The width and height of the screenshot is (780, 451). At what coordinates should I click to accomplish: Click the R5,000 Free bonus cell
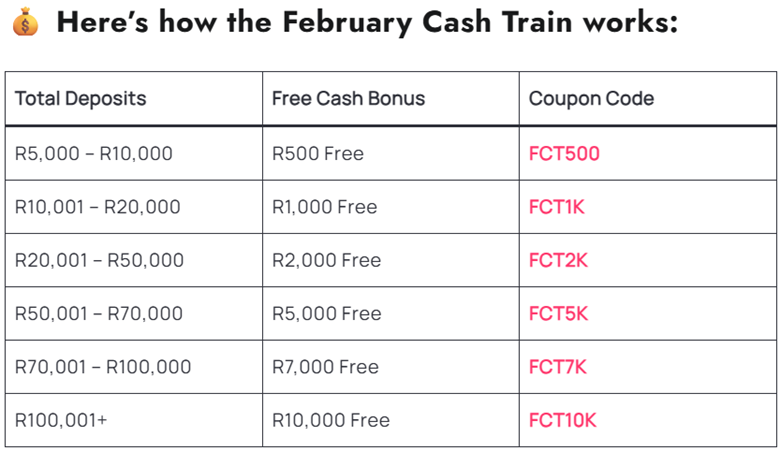(x=326, y=314)
